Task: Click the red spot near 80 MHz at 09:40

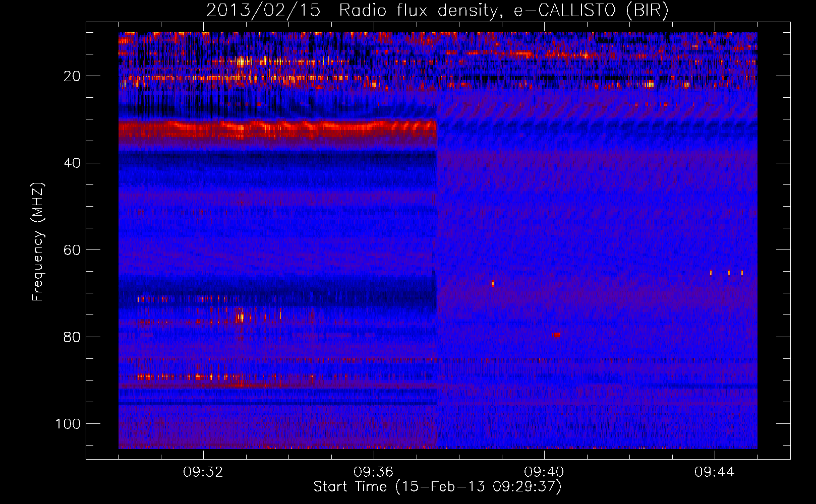Action: [556, 335]
